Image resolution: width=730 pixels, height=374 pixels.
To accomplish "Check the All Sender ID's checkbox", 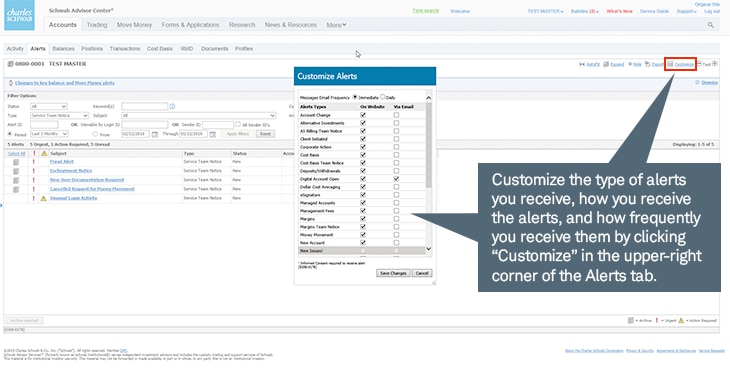I will [x=238, y=124].
